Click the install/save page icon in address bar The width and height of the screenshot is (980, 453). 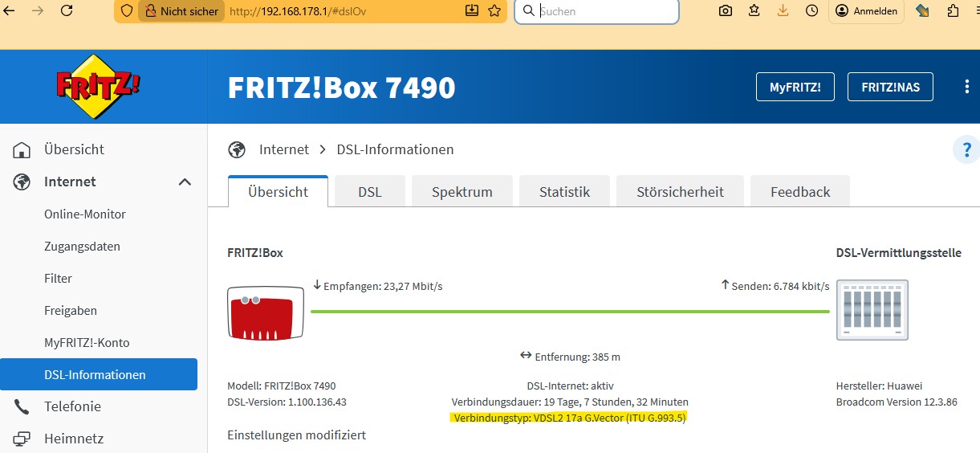(472, 10)
